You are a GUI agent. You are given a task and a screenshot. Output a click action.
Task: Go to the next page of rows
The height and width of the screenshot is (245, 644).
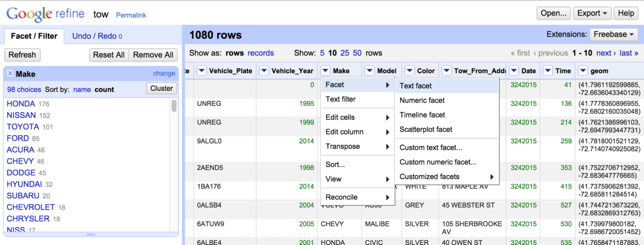(x=606, y=53)
